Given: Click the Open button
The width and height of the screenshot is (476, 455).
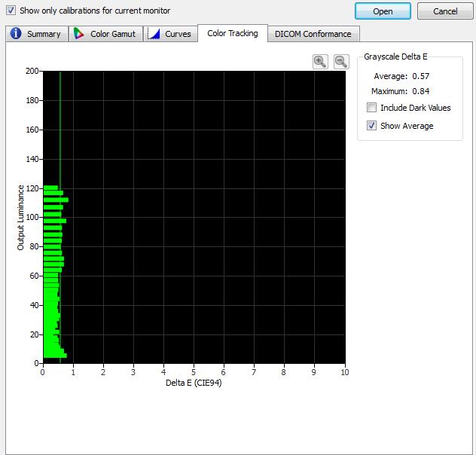Looking at the screenshot, I should 383,11.
